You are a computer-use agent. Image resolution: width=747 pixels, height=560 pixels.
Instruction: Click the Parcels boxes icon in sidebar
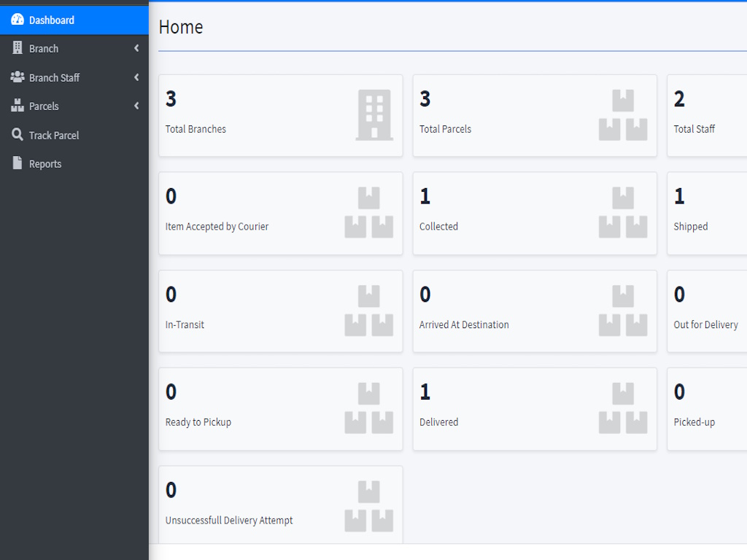coord(18,106)
